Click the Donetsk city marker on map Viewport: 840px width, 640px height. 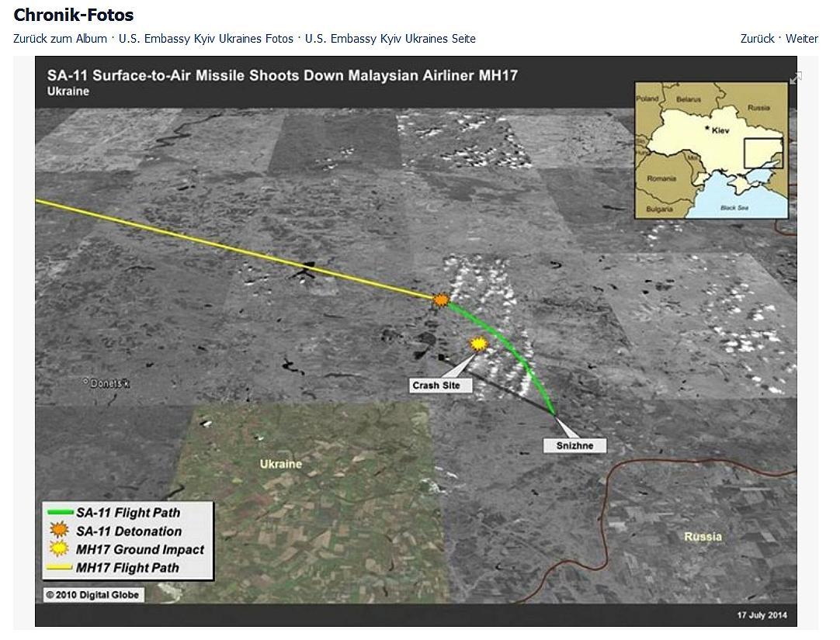click(86, 382)
